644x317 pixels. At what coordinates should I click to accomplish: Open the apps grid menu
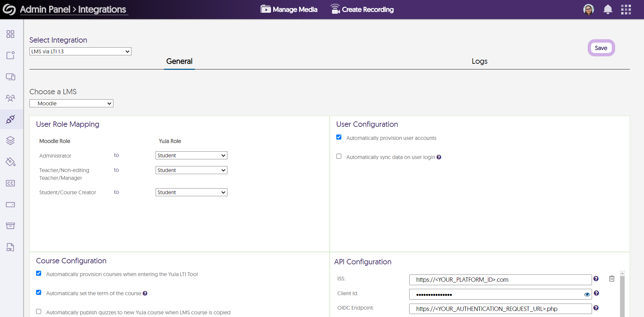click(626, 9)
